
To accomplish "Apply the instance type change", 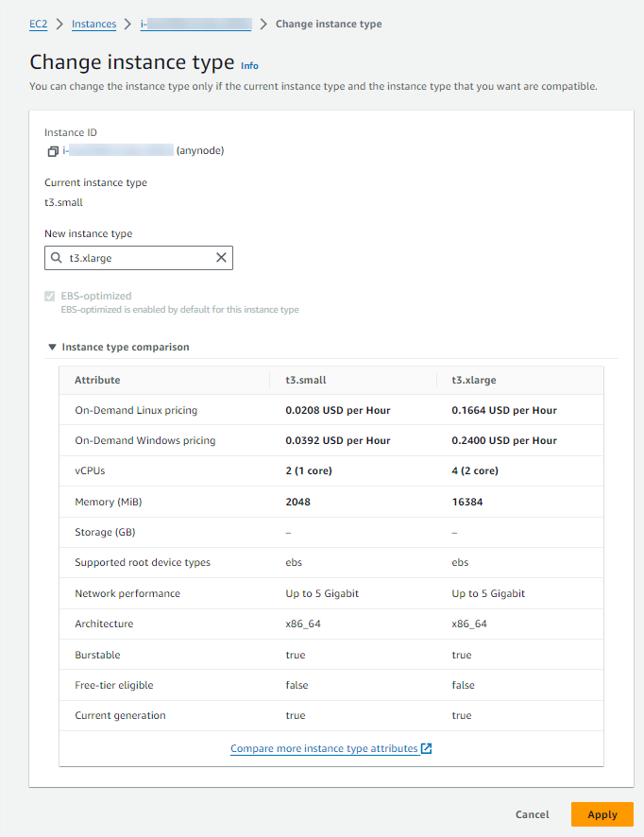I will click(602, 813).
